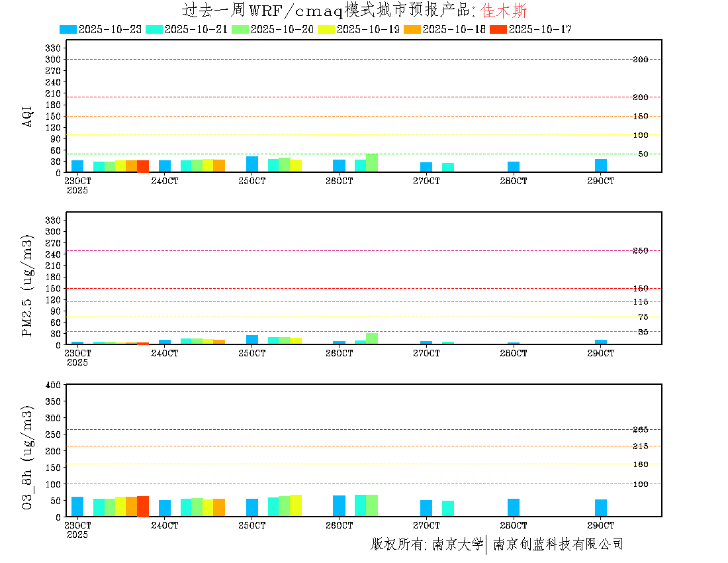Screen dimensions: 728x563
Task: Click the red AQI bar near 23OCT
Action: click(143, 166)
